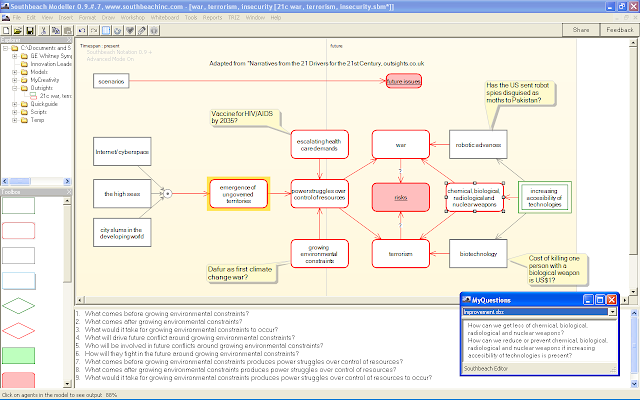Create a new model with the New icon
The image size is (640, 400).
6,31
